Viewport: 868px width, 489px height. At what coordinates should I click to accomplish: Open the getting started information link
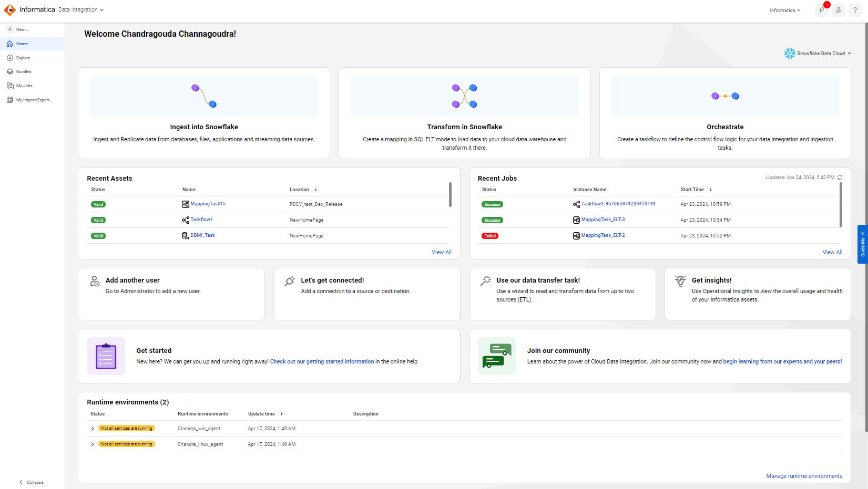point(322,361)
